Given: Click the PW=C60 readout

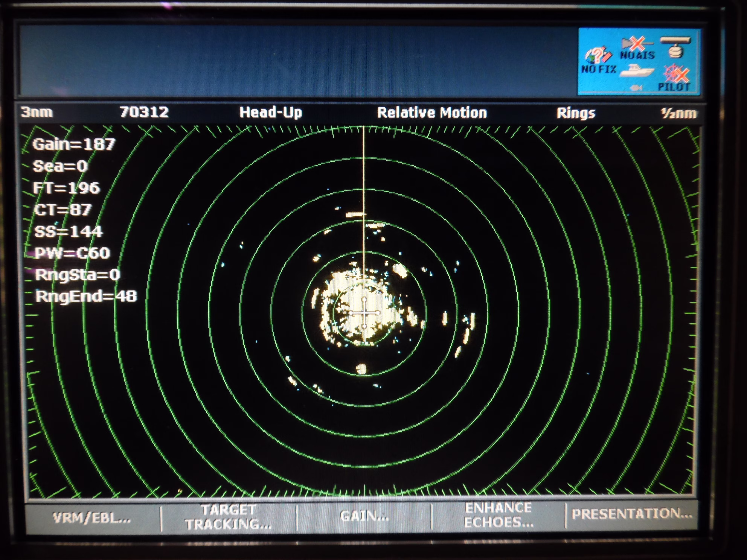Looking at the screenshot, I should click(x=72, y=253).
